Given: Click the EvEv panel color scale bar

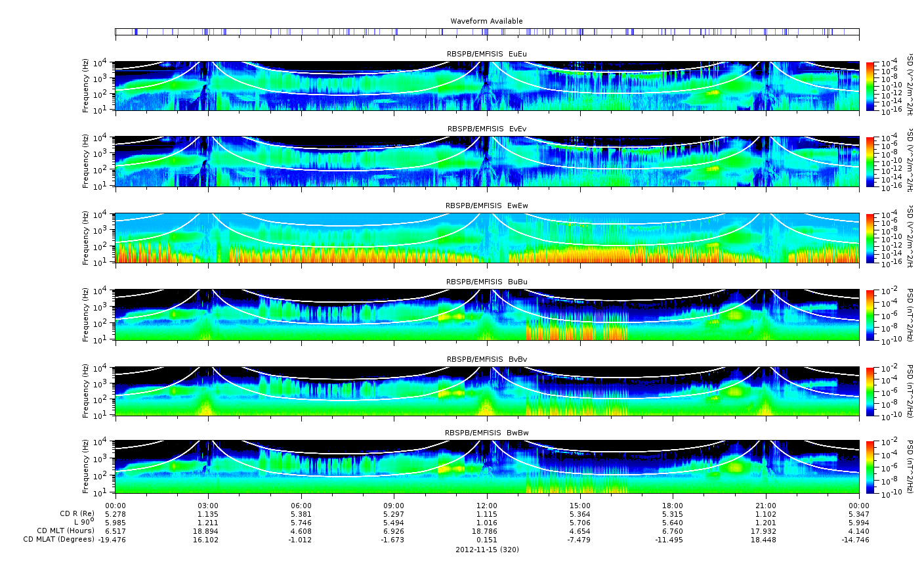Looking at the screenshot, I should tap(870, 162).
